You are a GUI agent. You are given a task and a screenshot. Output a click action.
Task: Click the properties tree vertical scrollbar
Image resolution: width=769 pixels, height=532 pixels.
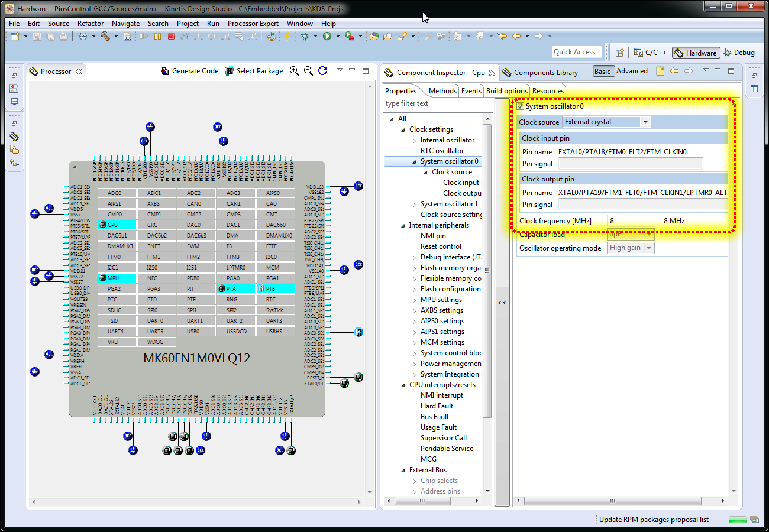[487, 266]
